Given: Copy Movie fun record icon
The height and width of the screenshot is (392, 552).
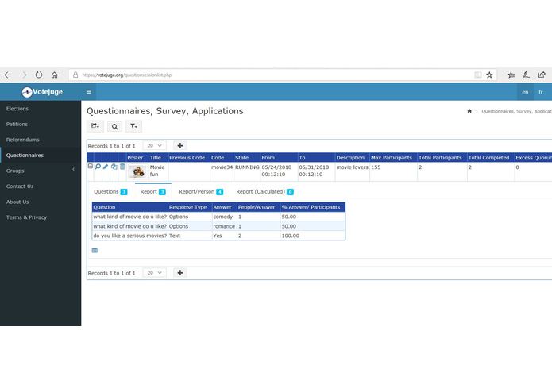Looking at the screenshot, I should coord(114,167).
